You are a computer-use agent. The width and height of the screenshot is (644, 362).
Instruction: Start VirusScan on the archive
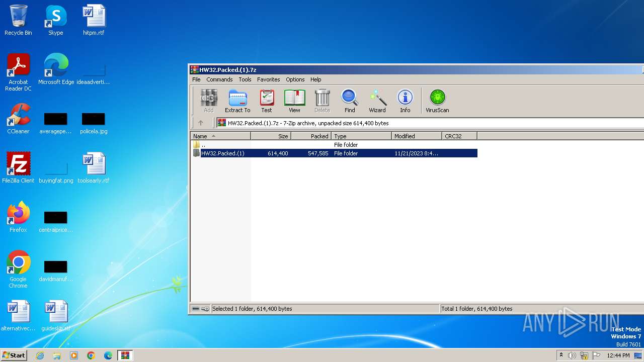click(437, 101)
